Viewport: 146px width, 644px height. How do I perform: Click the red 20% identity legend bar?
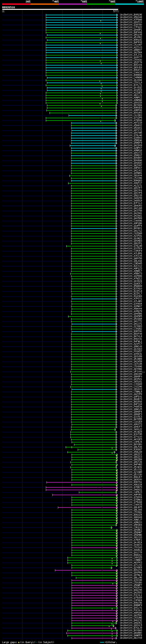(x=16, y=4)
